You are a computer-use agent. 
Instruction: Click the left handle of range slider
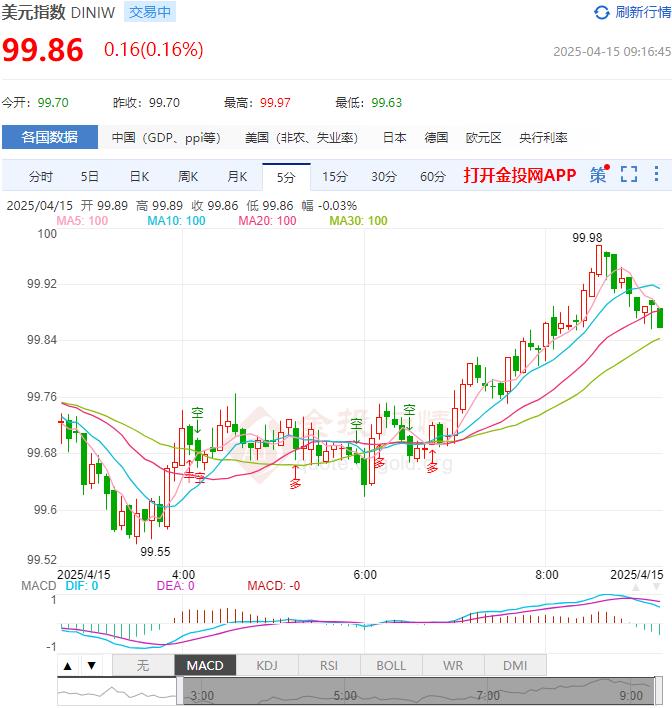pyautogui.click(x=181, y=691)
